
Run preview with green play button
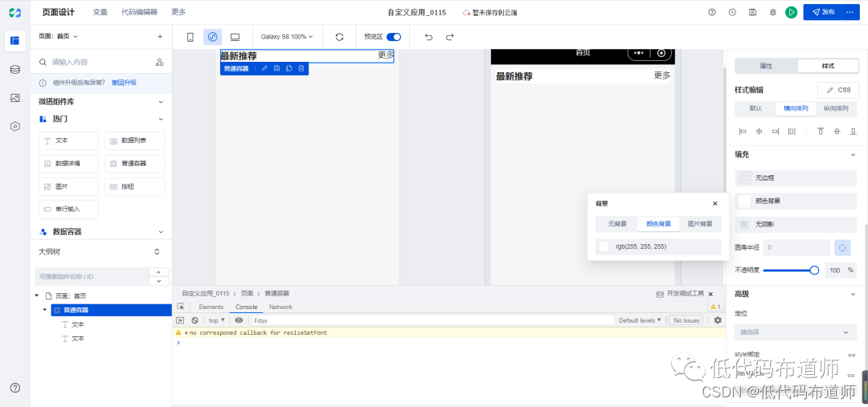pos(791,12)
